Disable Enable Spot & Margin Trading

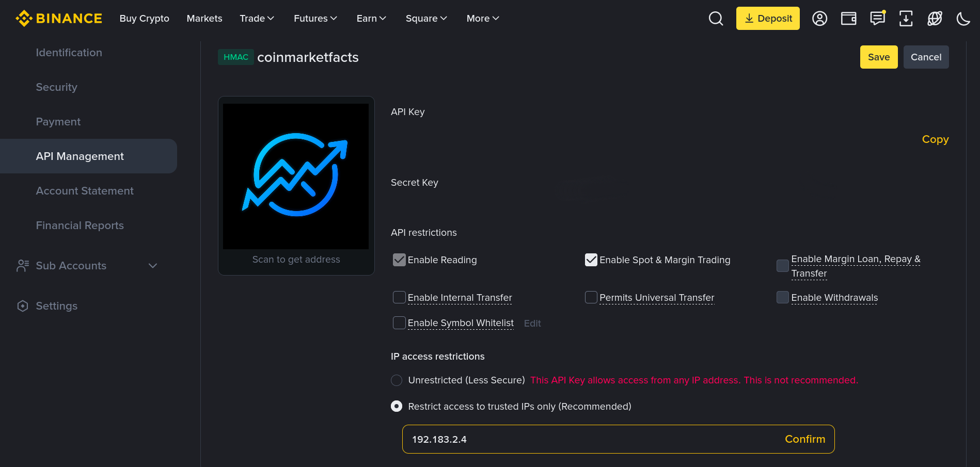pos(591,260)
